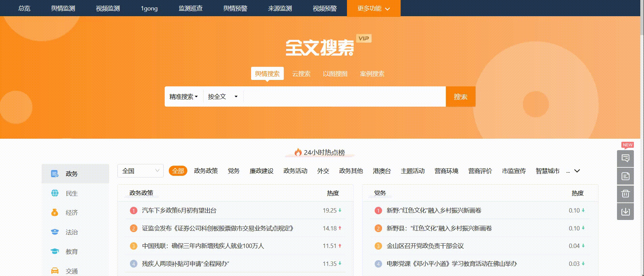The image size is (644, 276).
Task: Filter by 市监宣传 tag
Action: pyautogui.click(x=514, y=171)
